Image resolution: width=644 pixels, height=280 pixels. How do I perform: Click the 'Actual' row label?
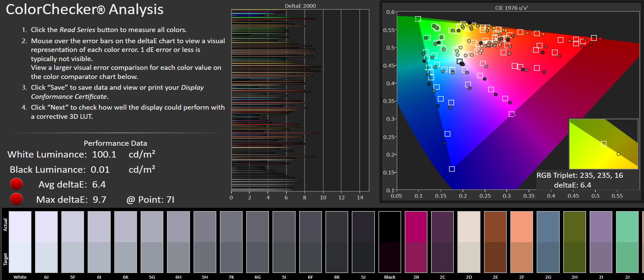(x=5, y=225)
